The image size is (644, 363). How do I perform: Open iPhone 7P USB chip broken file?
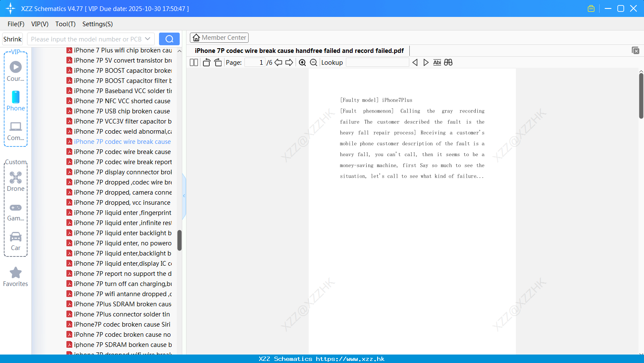[x=118, y=111]
